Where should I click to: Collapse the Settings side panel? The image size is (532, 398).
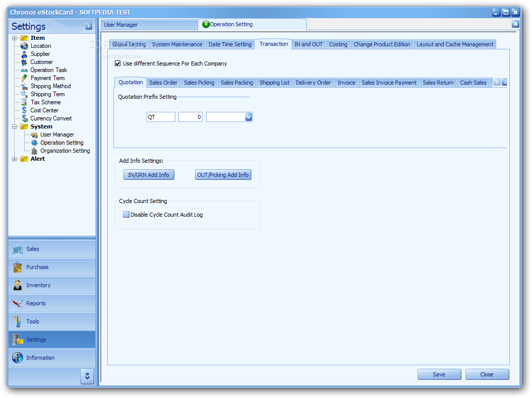(89, 26)
